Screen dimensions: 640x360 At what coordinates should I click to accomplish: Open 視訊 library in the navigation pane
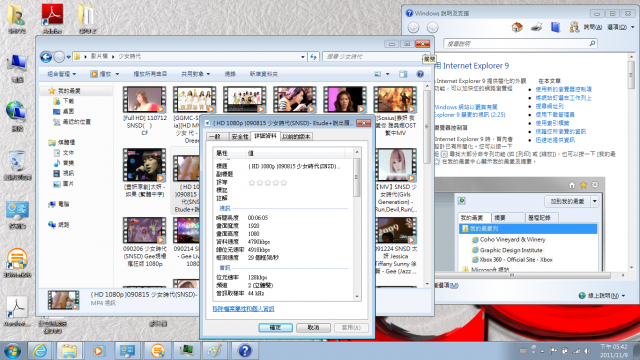click(68, 173)
